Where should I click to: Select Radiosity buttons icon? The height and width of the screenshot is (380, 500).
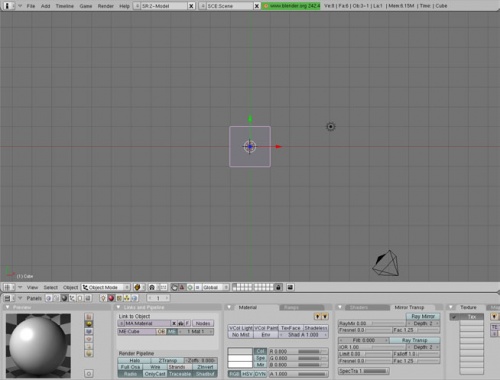click(127, 298)
